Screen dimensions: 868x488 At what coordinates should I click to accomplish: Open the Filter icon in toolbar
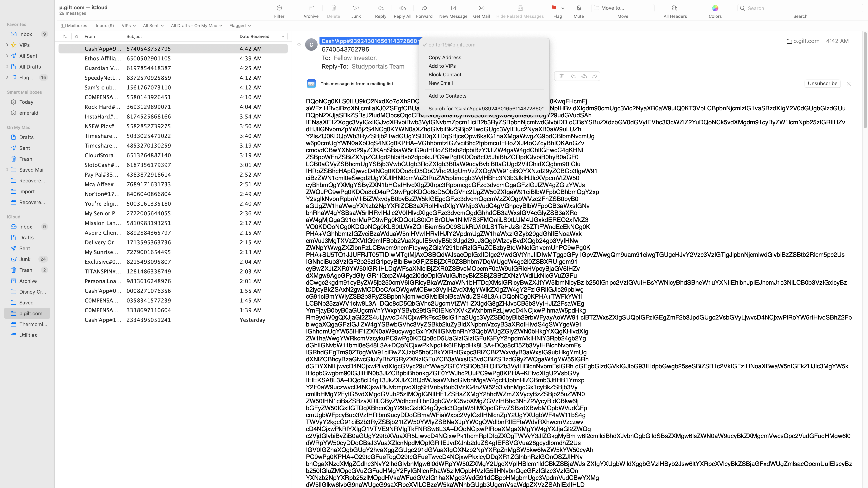pyautogui.click(x=279, y=8)
